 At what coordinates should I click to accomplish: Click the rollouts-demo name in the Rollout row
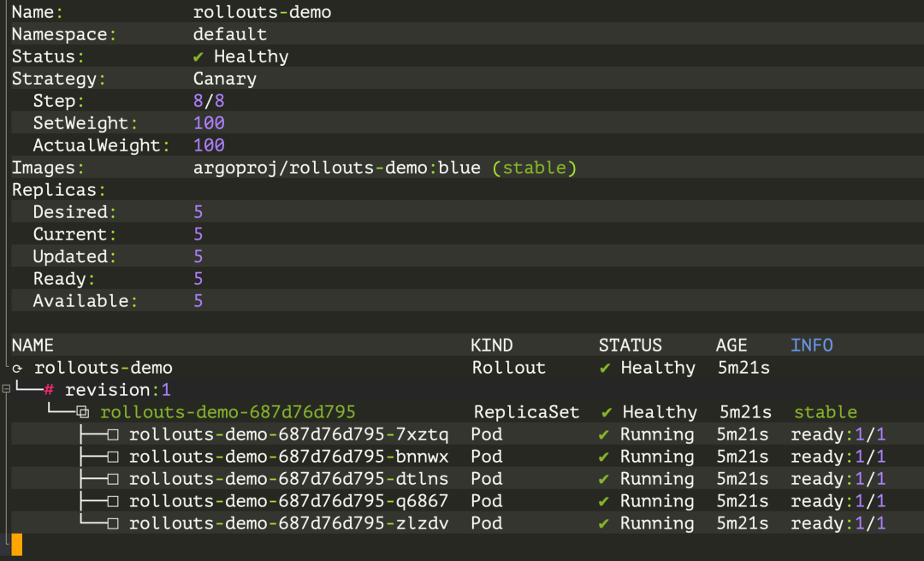pos(104,368)
